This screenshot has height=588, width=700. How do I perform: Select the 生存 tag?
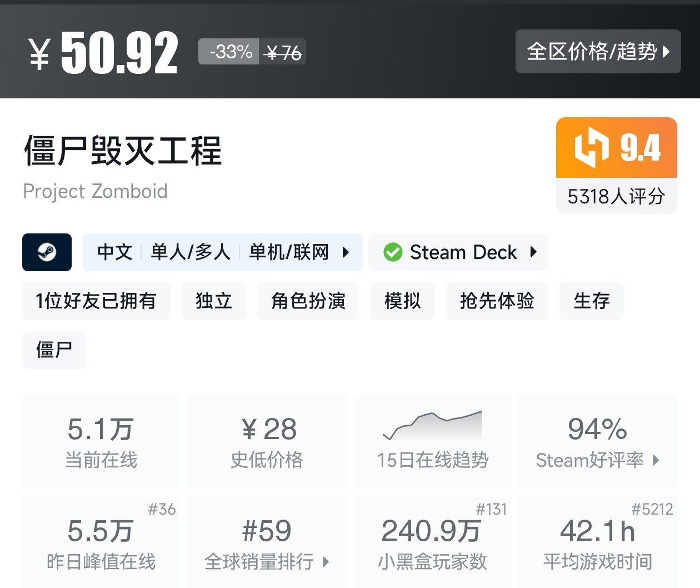[592, 301]
